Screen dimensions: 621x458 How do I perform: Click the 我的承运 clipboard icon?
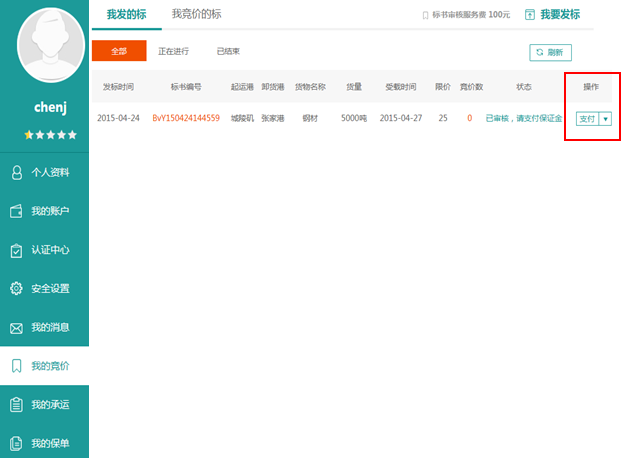pos(16,405)
